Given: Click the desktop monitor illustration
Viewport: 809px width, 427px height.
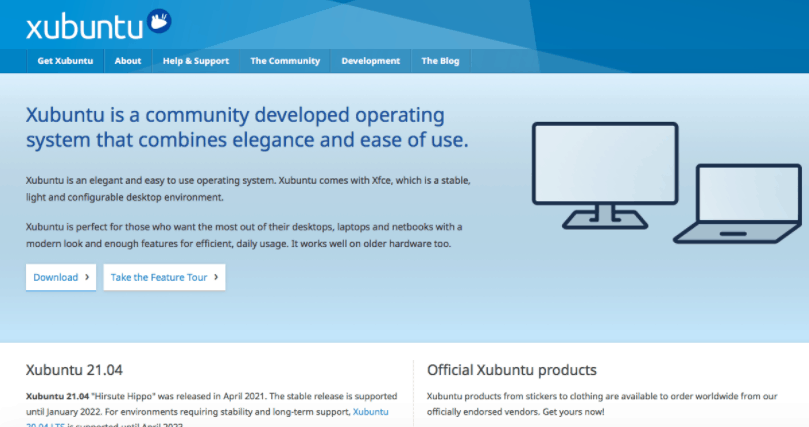Looking at the screenshot, I should click(x=605, y=175).
